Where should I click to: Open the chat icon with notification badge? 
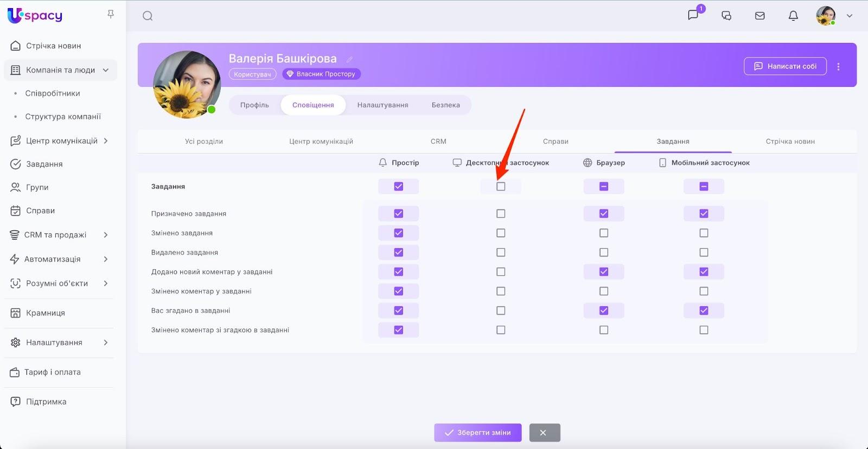[693, 15]
